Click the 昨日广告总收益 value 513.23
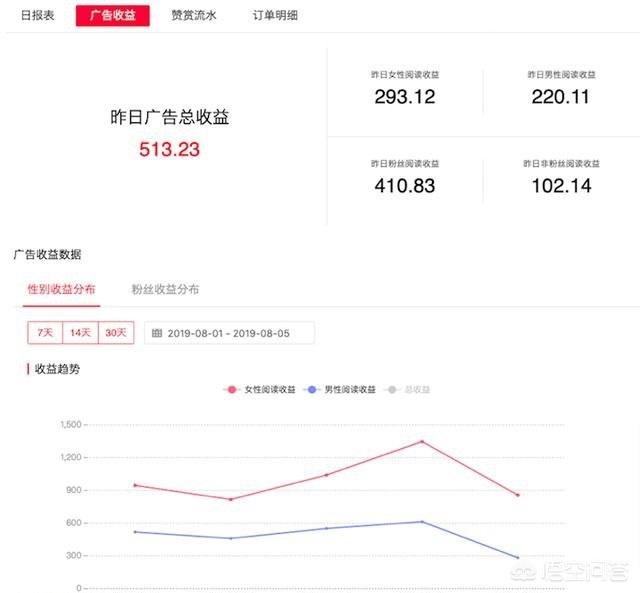This screenshot has height=593, width=640. [169, 150]
